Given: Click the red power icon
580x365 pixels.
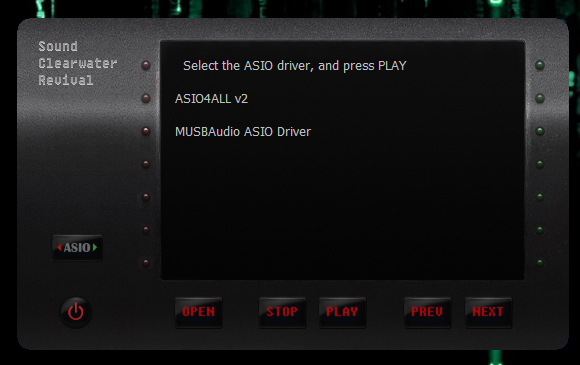Looking at the screenshot, I should 76,312.
